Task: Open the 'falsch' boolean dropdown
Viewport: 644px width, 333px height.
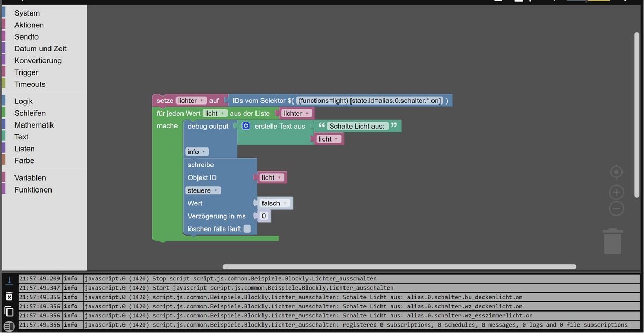Action: pos(275,203)
